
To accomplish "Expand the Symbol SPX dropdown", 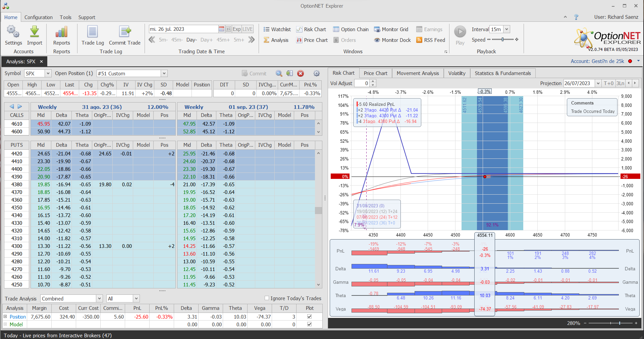I will tap(48, 73).
